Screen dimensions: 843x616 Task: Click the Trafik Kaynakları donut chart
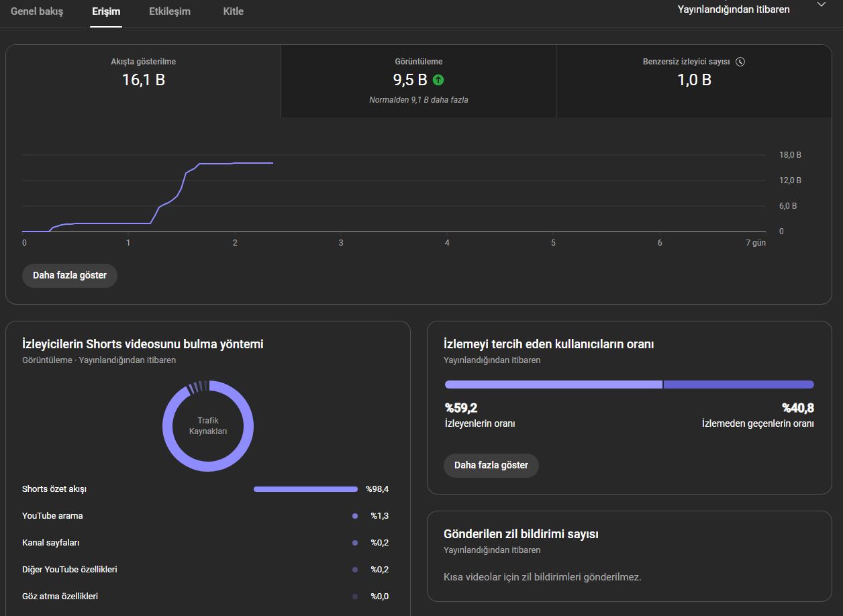tap(208, 426)
